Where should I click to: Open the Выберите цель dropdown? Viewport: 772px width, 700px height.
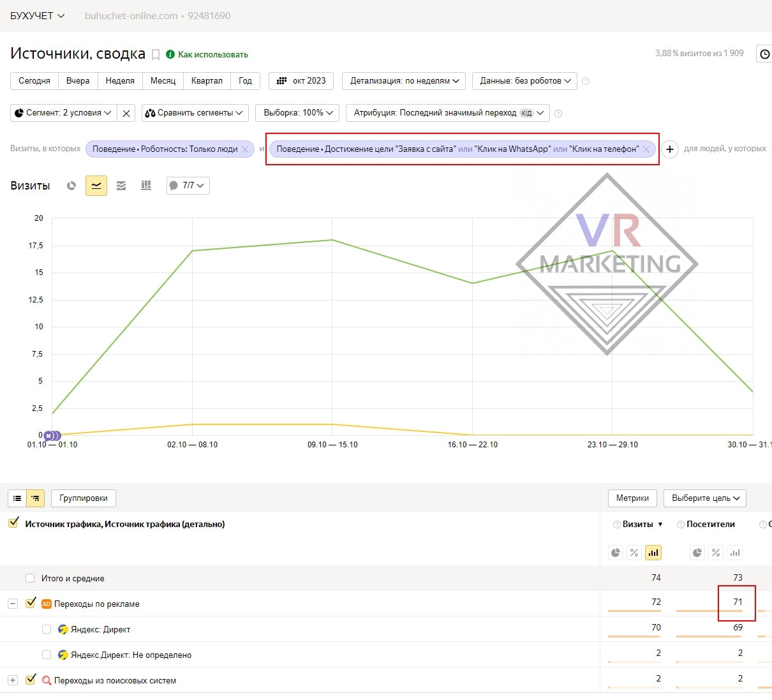tap(705, 498)
